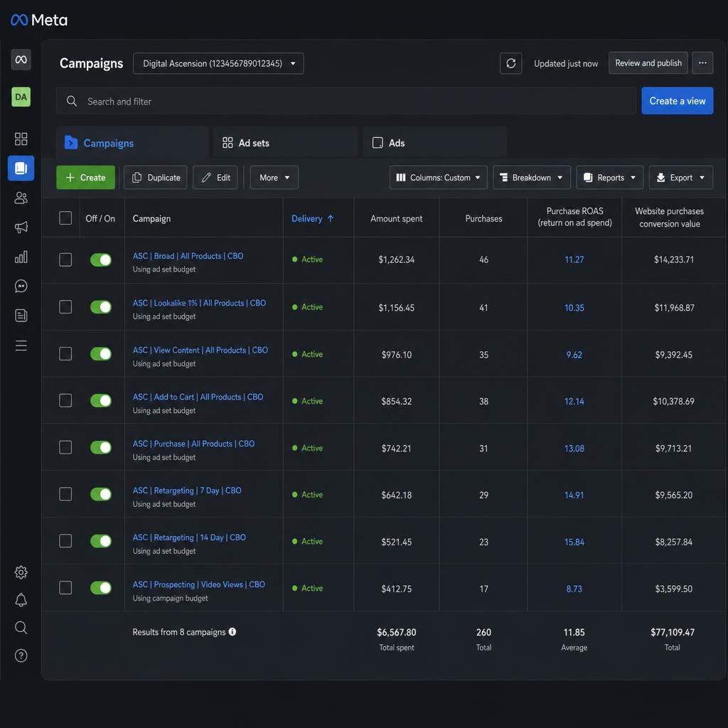Click the Meta logo at top left
Image resolution: width=728 pixels, height=728 pixels.
pyautogui.click(x=39, y=20)
